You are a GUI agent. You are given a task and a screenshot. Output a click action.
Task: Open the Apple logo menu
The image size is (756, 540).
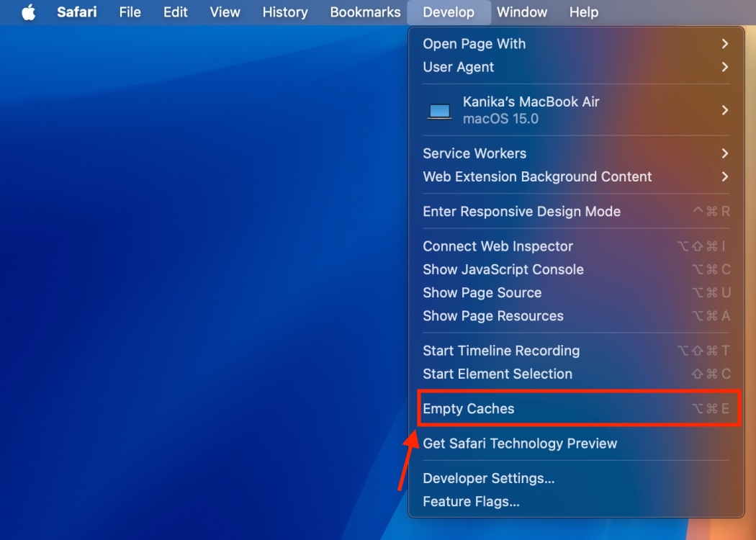pyautogui.click(x=28, y=12)
